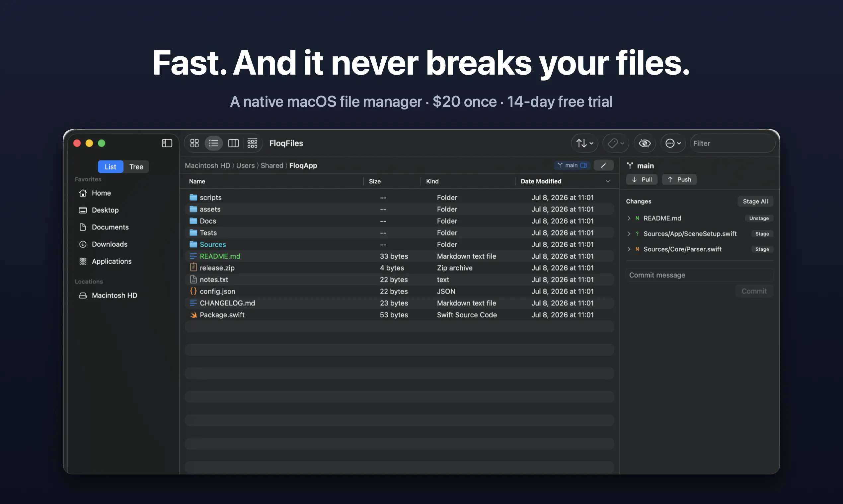Switch to icon grid view
Viewport: 843px width, 504px height.
coord(194,143)
